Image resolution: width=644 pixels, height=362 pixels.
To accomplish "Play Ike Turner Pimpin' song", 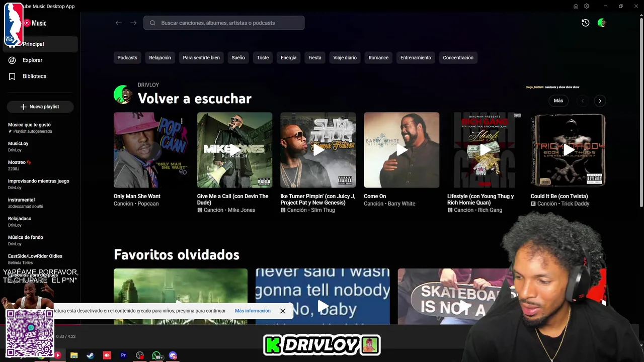I will [318, 150].
